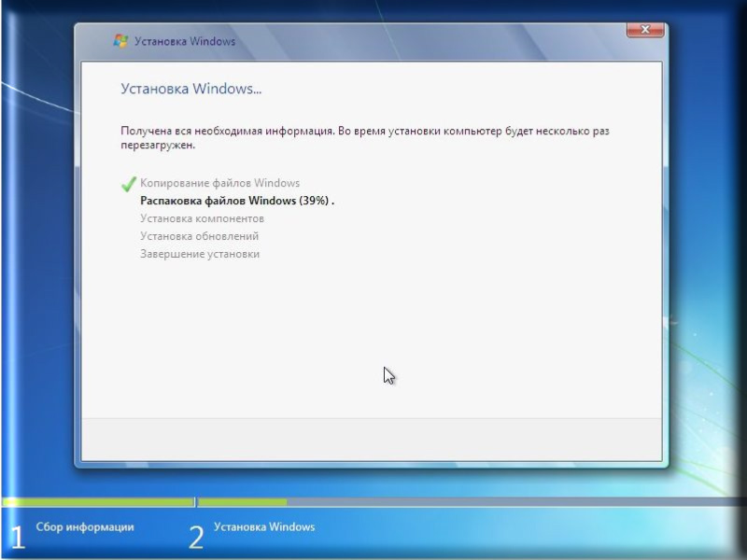Click the Windows logo in the title bar
The image size is (747, 560).
[120, 41]
